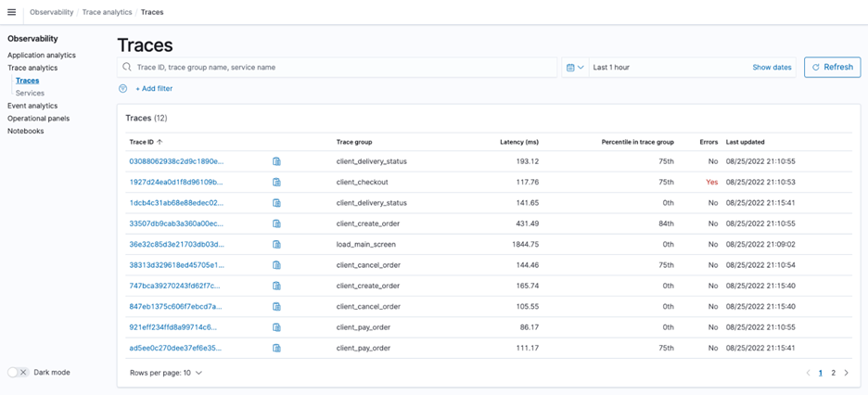The width and height of the screenshot is (868, 395).
Task: Sort by Trace ID column header
Action: (x=147, y=142)
